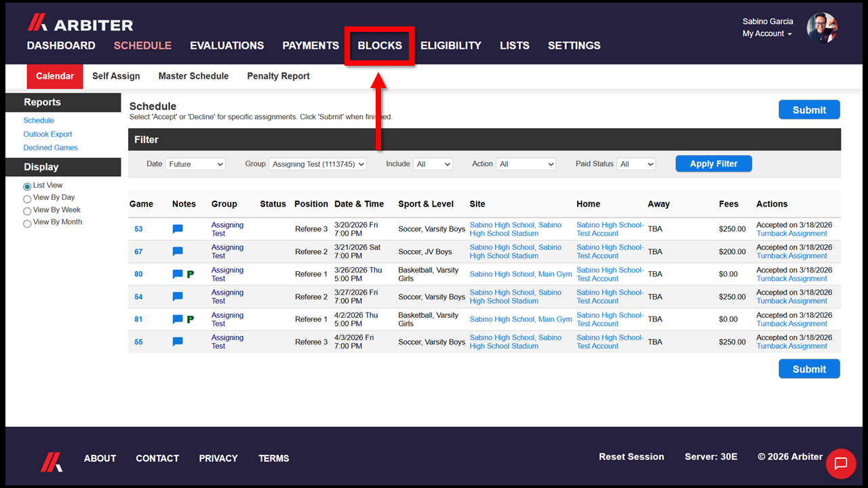Expand the Paid Status dropdown

pyautogui.click(x=636, y=164)
